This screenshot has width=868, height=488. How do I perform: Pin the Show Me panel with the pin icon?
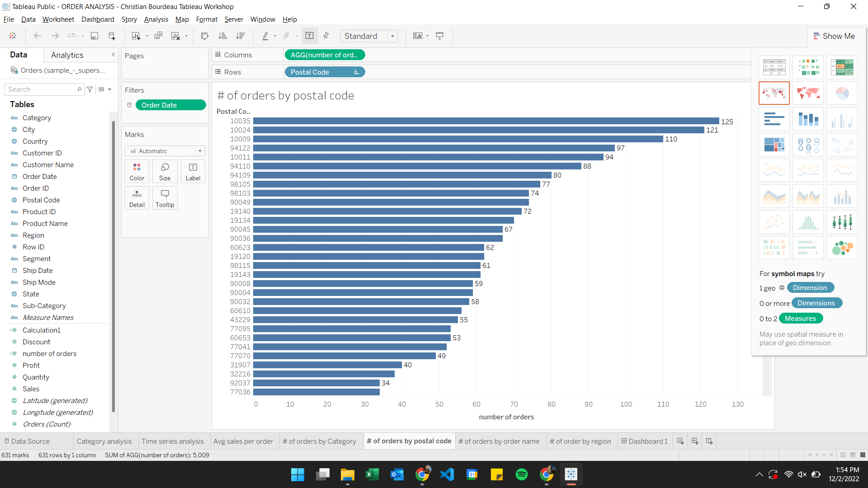[326, 36]
